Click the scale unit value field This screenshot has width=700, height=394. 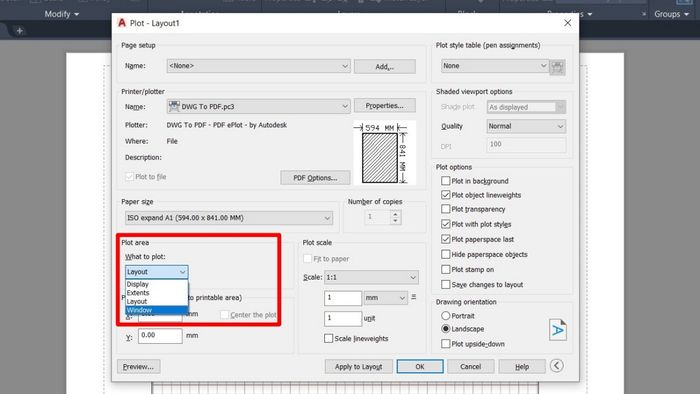pos(343,318)
